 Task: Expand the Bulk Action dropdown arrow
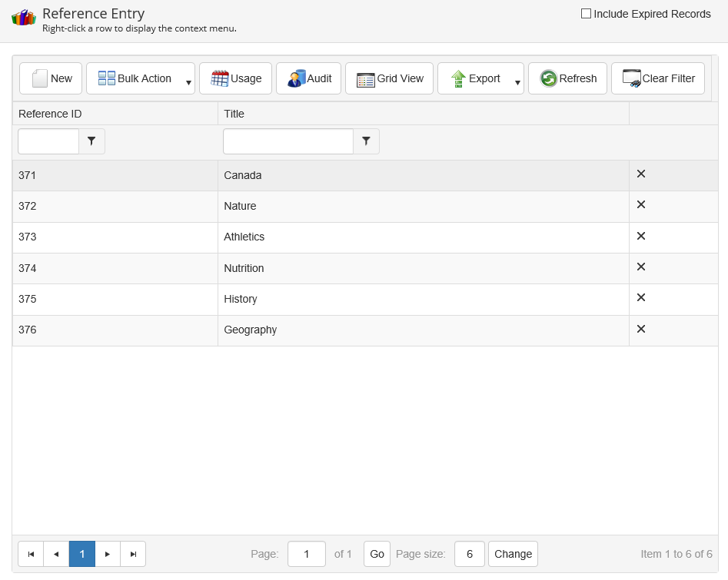[x=188, y=82]
